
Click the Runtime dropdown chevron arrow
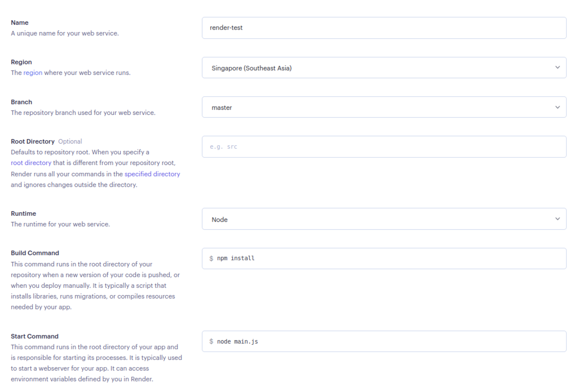pyautogui.click(x=557, y=219)
